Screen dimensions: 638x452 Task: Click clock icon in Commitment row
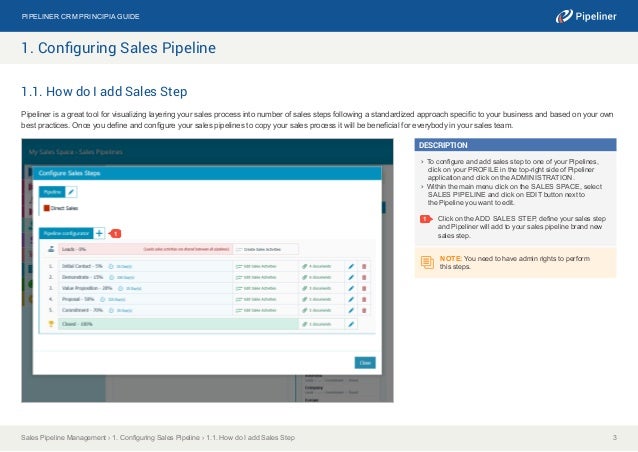[111, 310]
